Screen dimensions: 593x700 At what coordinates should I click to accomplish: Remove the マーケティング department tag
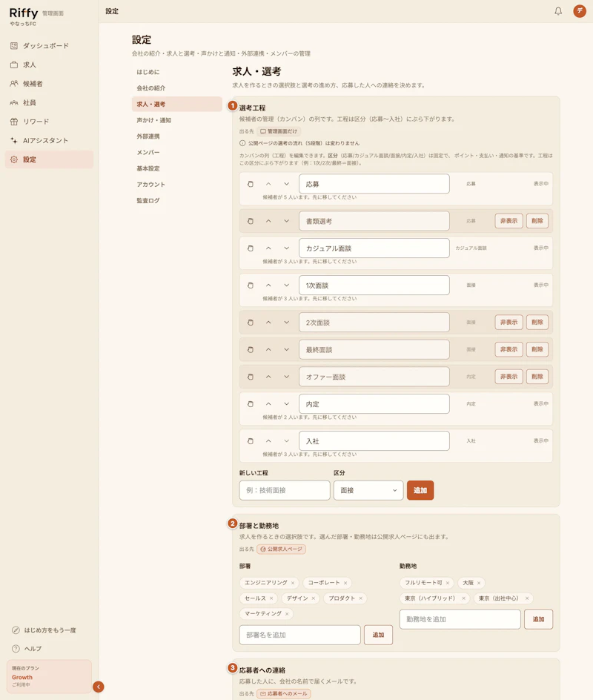287,614
